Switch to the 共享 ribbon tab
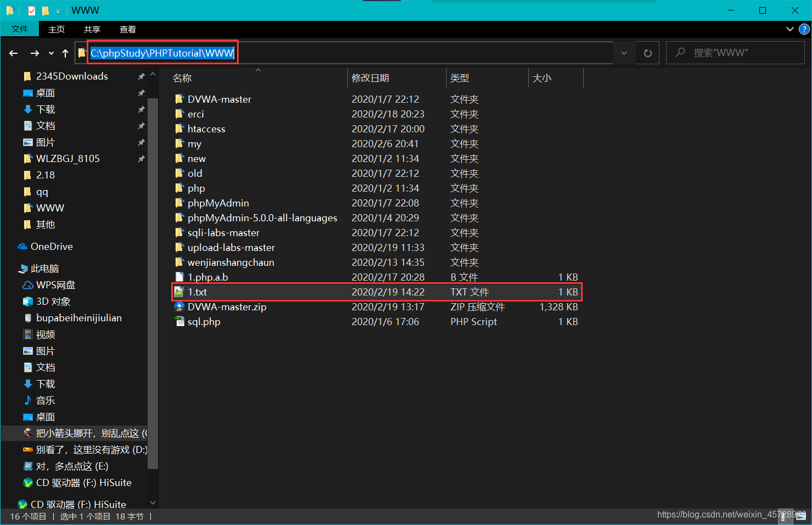The image size is (812, 525). [x=92, y=29]
